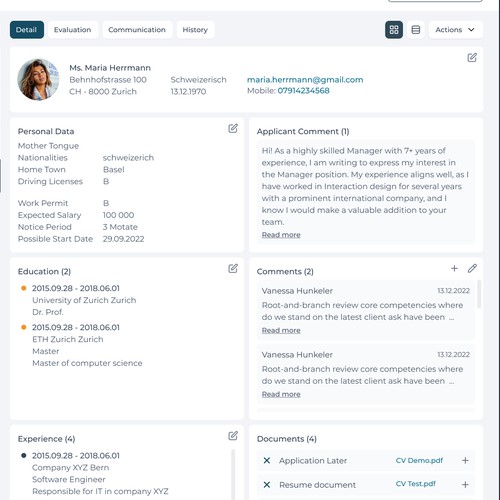The height and width of the screenshot is (500, 500).
Task: Edit the Personal Data section
Action: 233,128
